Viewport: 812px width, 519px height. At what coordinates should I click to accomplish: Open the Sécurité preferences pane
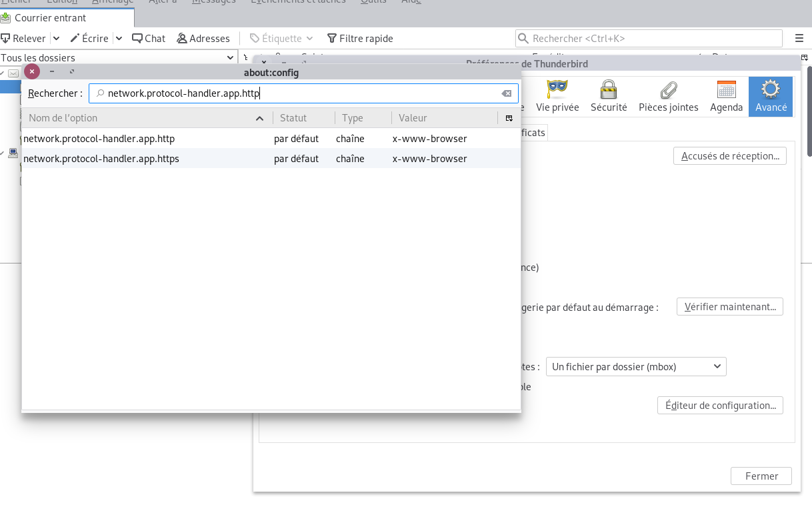click(x=609, y=97)
